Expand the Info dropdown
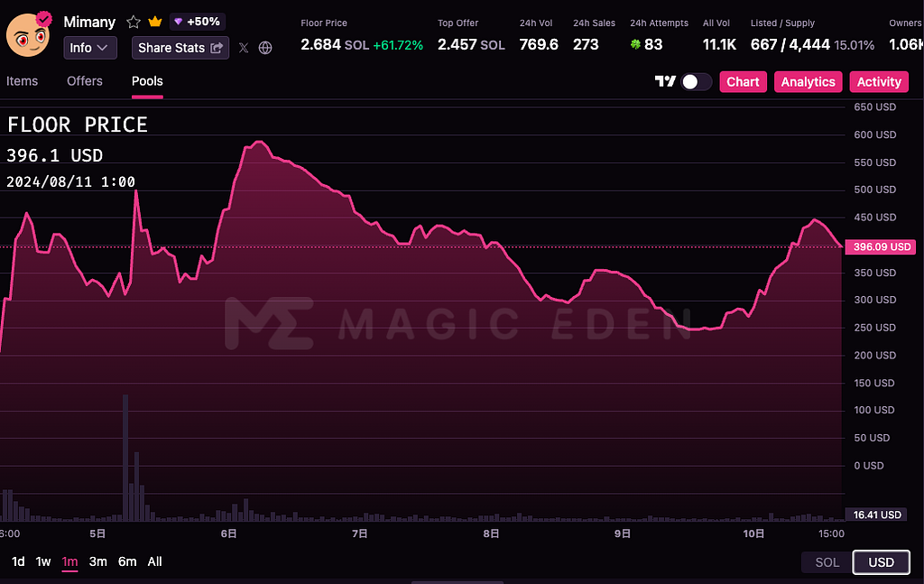The height and width of the screenshot is (584, 924). click(x=89, y=48)
